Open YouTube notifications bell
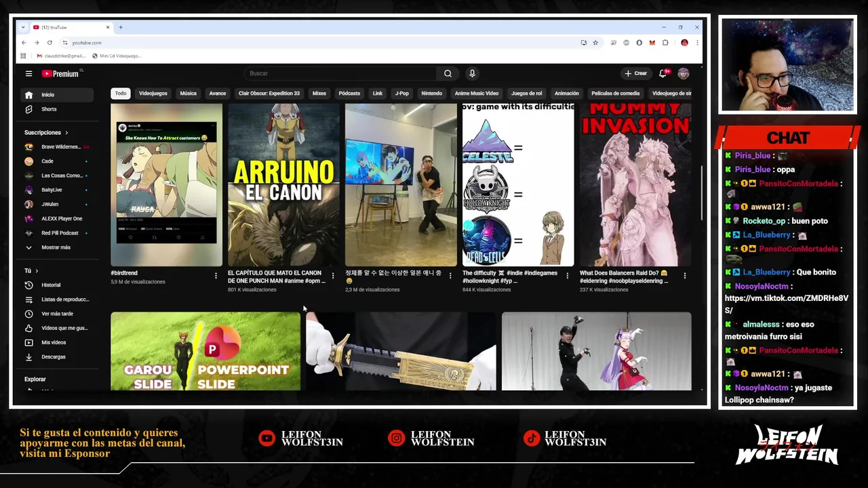The width and height of the screenshot is (868, 488). coord(663,73)
